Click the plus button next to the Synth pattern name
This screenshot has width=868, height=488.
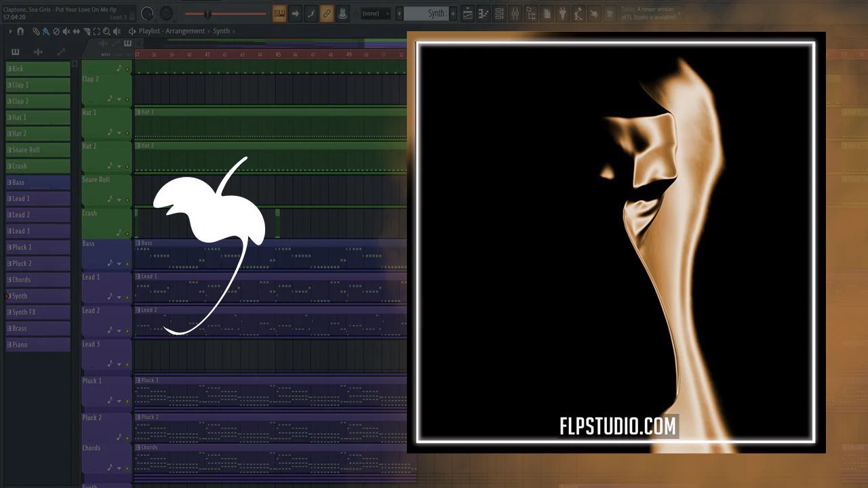click(453, 14)
